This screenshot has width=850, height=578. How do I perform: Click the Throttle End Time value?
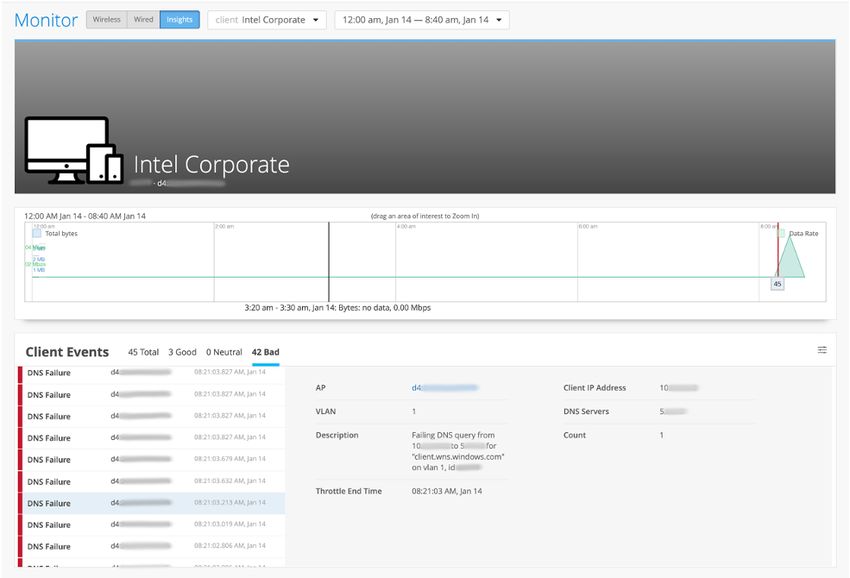click(x=447, y=491)
